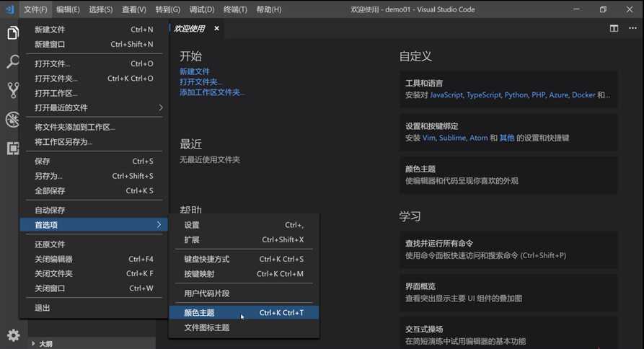
Task: Select 保存 menu item
Action: (94, 162)
